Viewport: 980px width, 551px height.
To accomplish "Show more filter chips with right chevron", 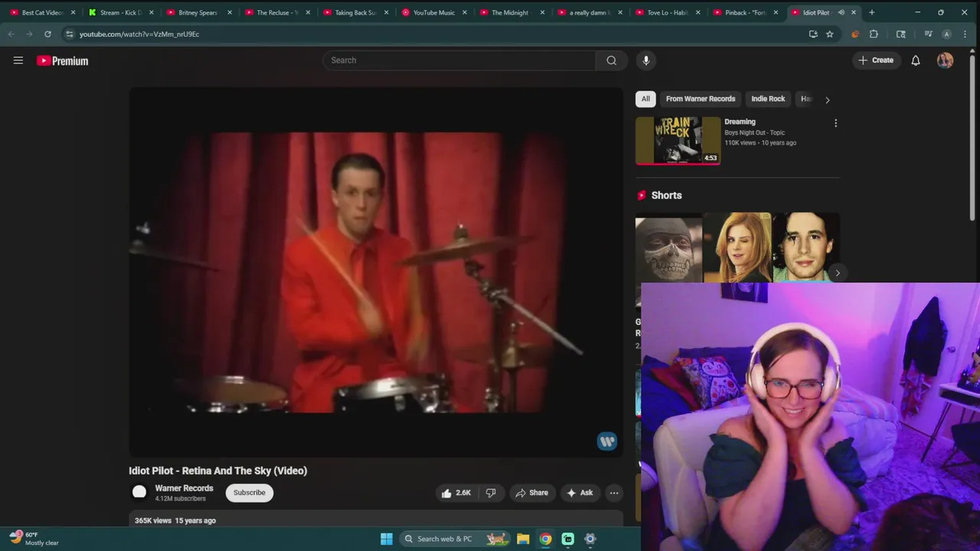I will 827,99.
